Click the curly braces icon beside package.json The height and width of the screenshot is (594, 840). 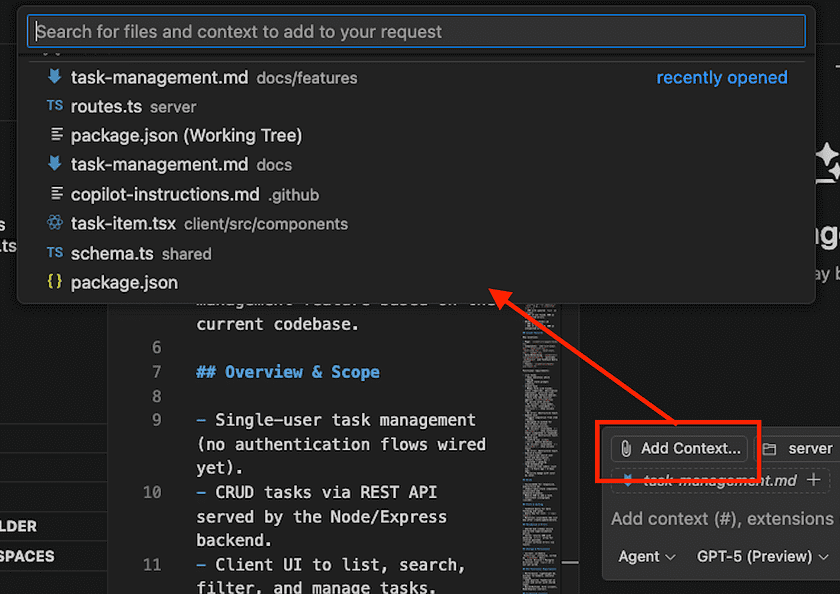[55, 283]
